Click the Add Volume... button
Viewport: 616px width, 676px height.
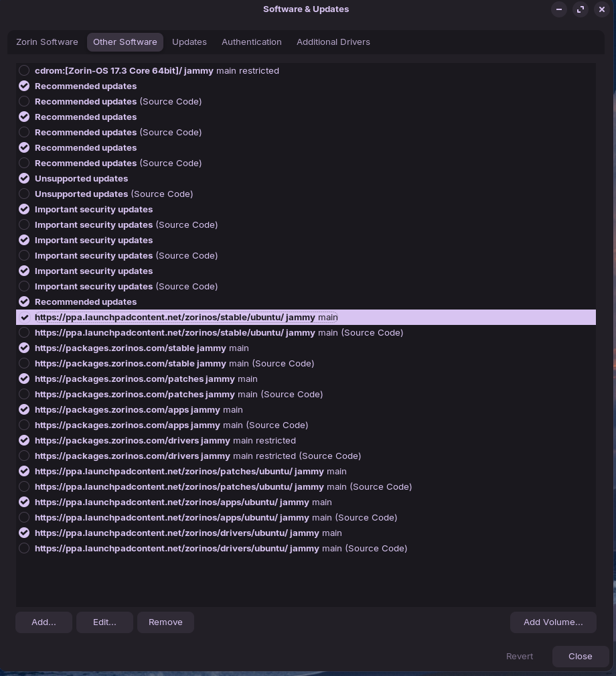pos(553,622)
